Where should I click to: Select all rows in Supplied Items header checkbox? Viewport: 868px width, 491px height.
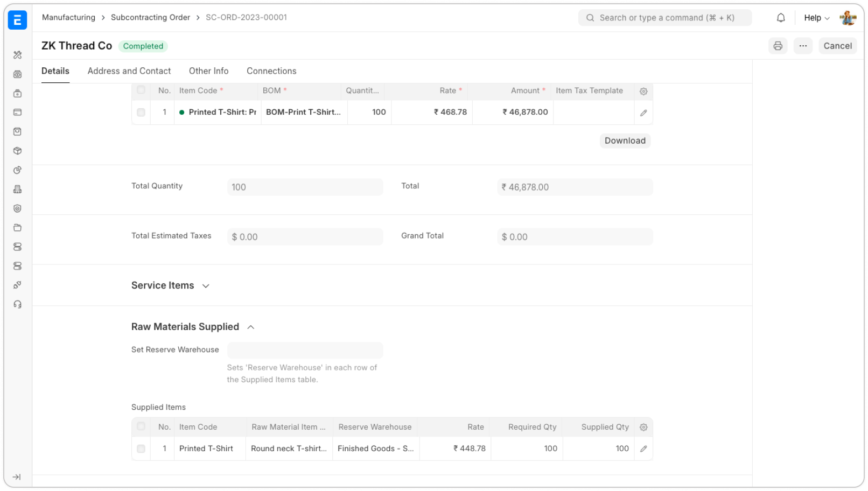pos(141,426)
